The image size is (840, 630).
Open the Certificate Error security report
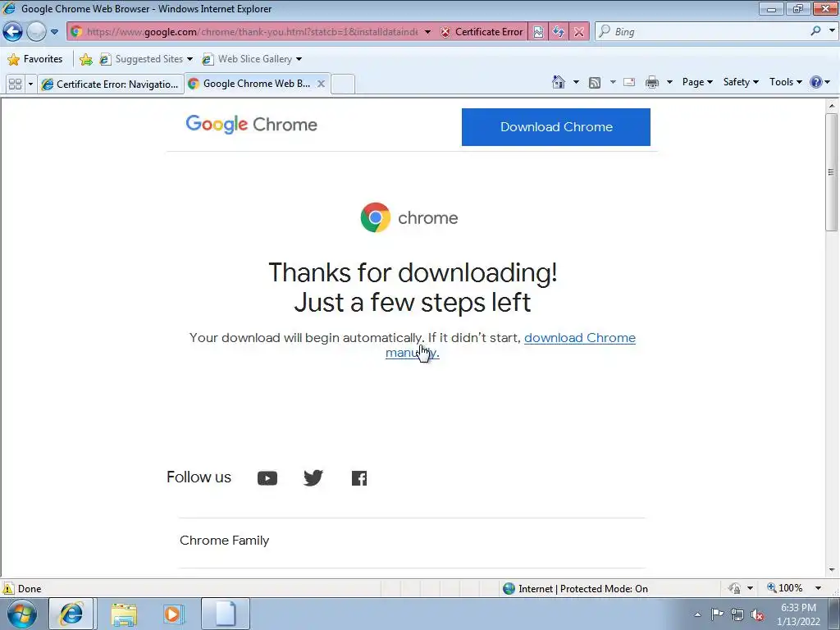(x=482, y=32)
